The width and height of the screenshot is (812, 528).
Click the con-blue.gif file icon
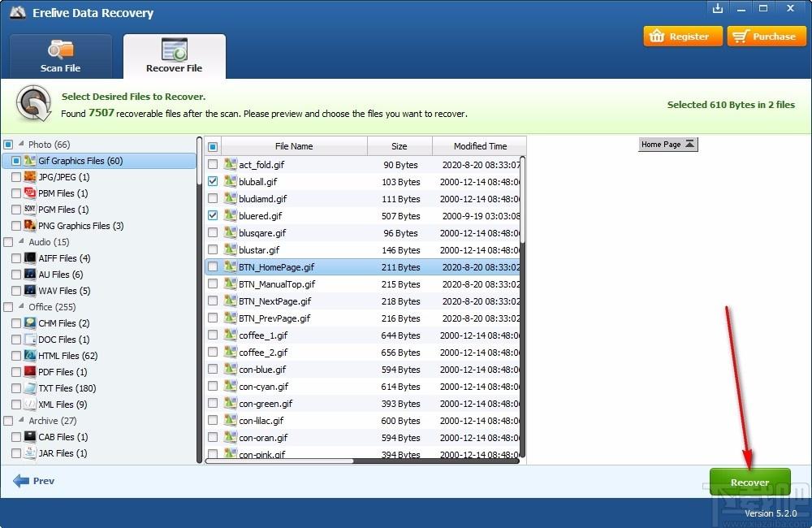(x=230, y=370)
